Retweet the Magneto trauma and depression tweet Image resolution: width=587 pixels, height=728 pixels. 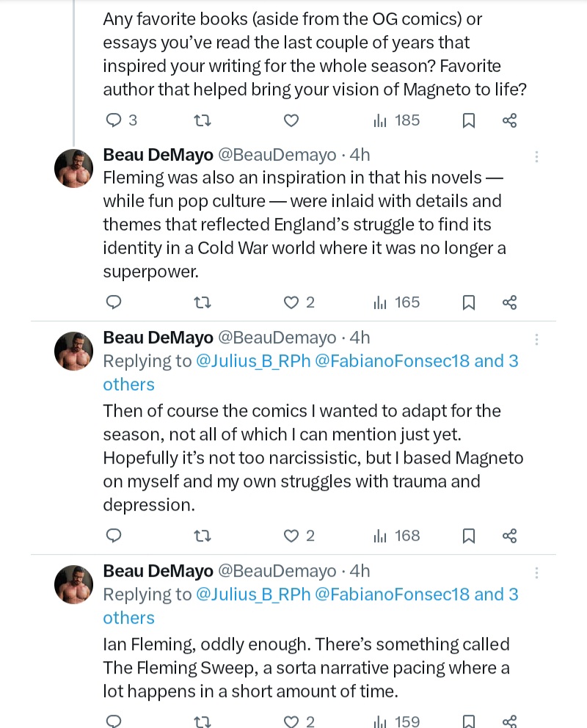click(x=202, y=536)
